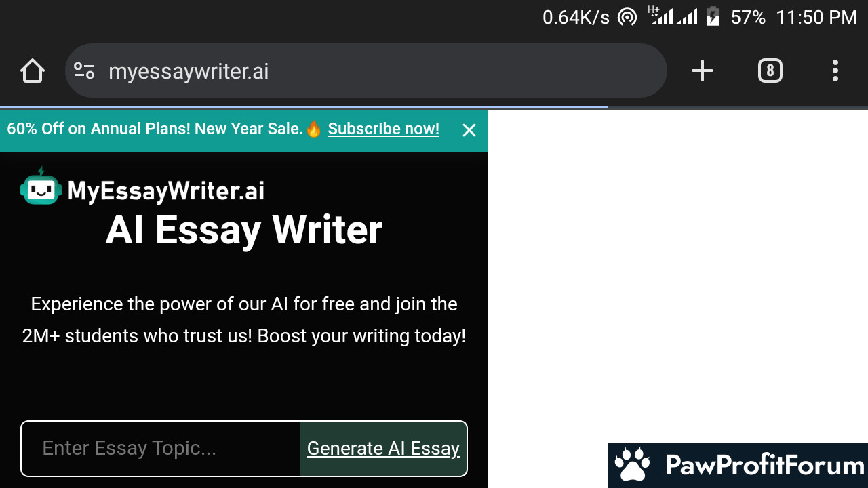Focus the Enter Essay Topic field
868x488 pixels.
[x=161, y=448]
